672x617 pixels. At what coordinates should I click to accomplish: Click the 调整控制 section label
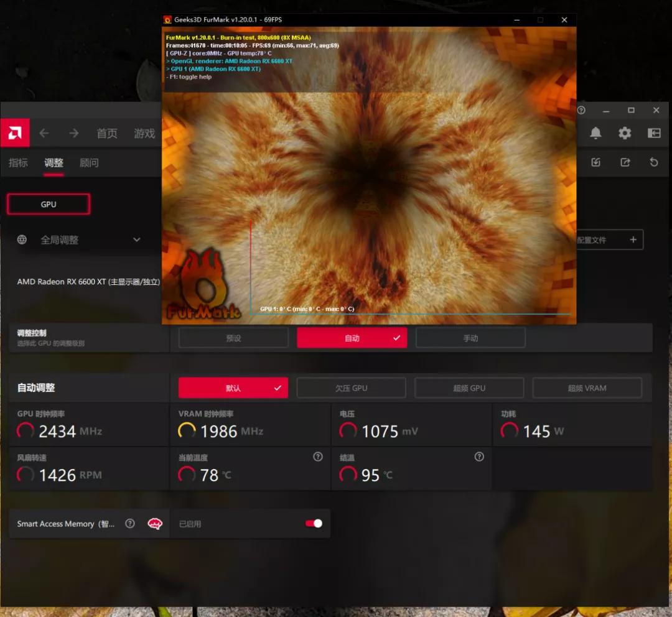pyautogui.click(x=32, y=333)
